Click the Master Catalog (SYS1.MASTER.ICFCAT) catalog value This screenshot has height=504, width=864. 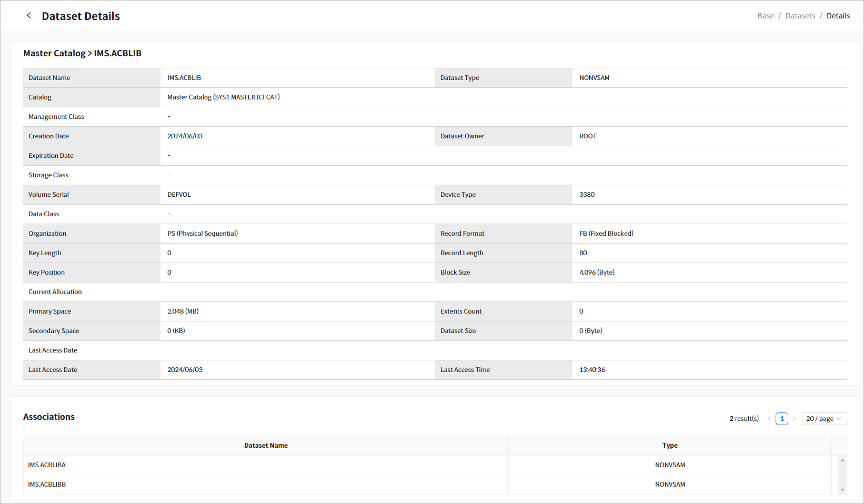point(223,97)
